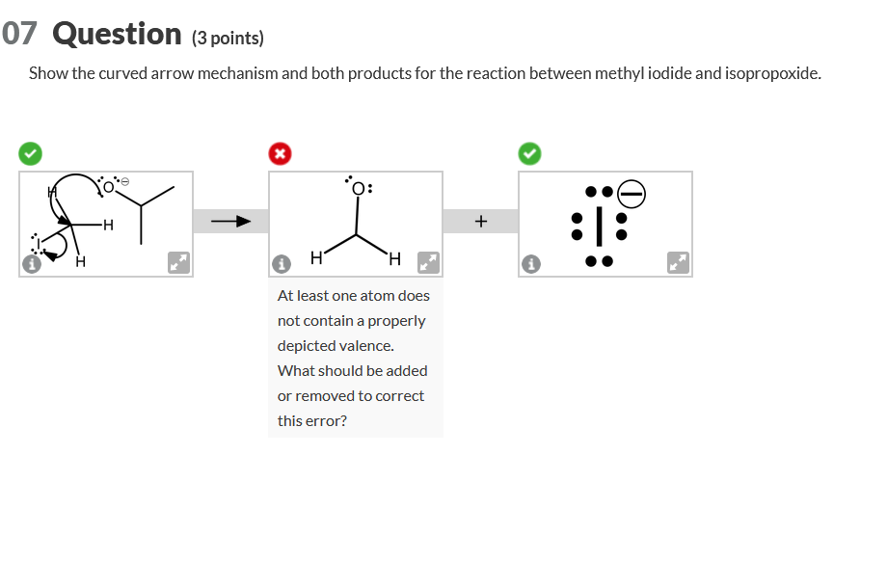Click the green checkmark on the first structure
The height and width of the screenshot is (588, 887).
point(31,153)
